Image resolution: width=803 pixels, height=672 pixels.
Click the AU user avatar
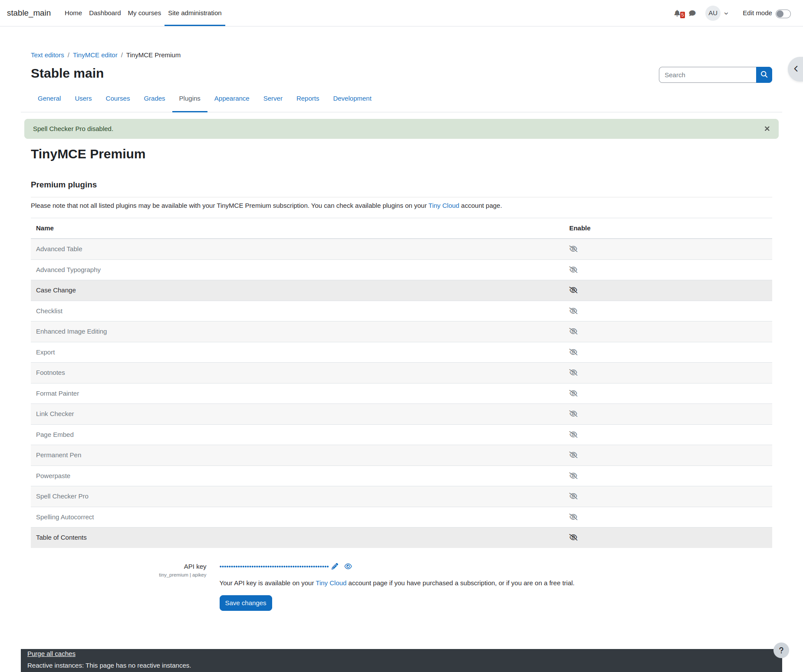pyautogui.click(x=713, y=13)
